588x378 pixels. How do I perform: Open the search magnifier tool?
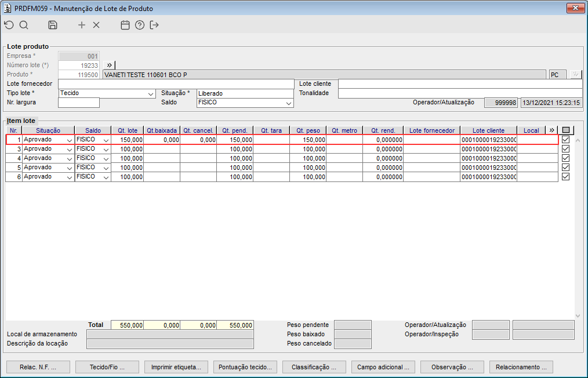[24, 25]
